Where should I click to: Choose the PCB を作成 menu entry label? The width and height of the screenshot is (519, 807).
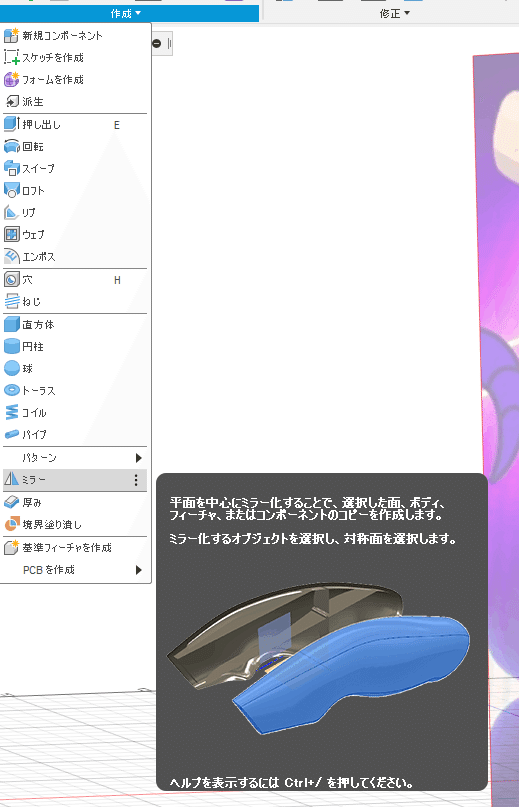(x=49, y=570)
